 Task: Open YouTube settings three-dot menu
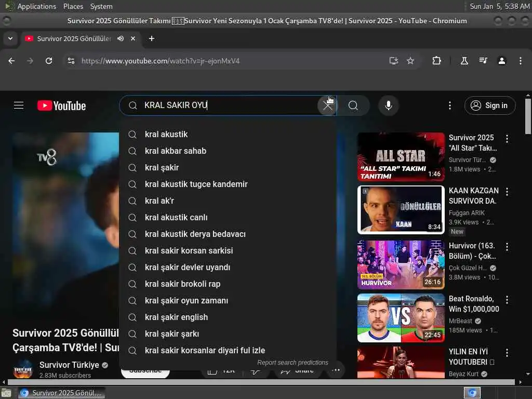(450, 105)
